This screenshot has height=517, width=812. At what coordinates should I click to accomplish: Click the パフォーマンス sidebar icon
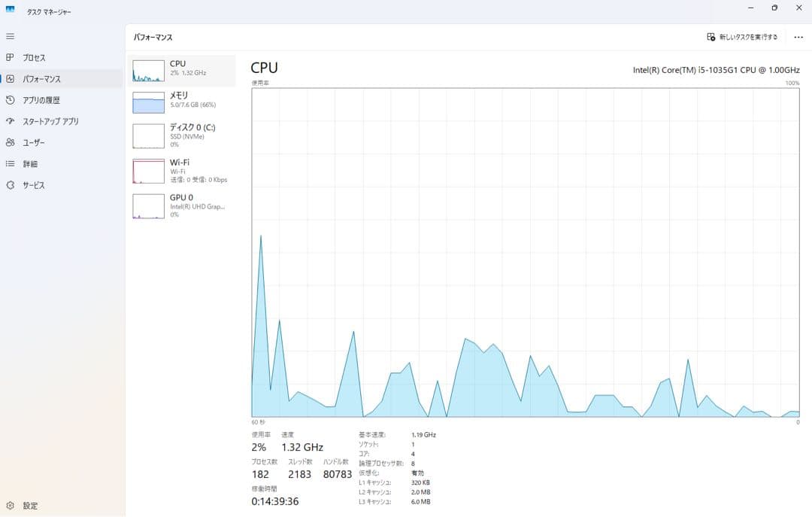click(x=10, y=78)
